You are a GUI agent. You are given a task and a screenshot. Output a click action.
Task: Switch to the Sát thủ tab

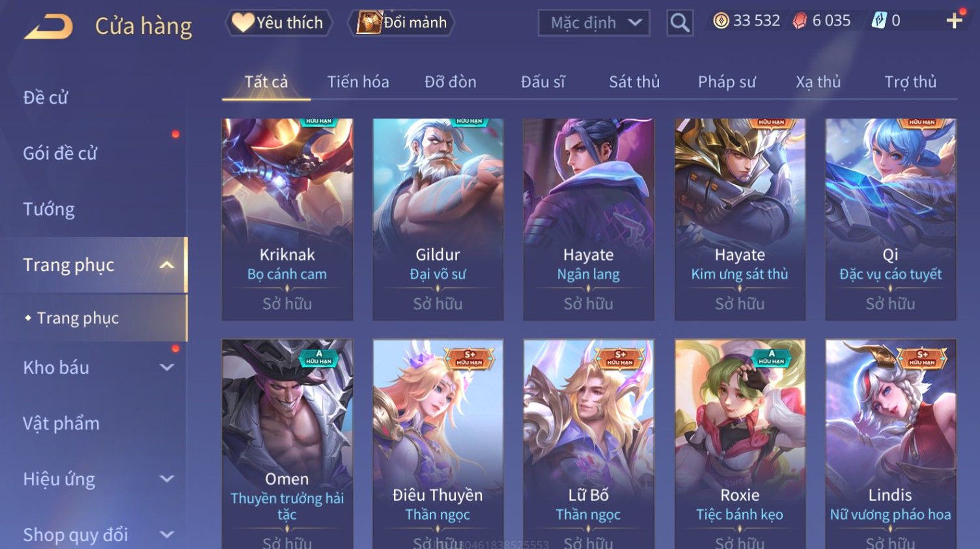click(x=634, y=82)
